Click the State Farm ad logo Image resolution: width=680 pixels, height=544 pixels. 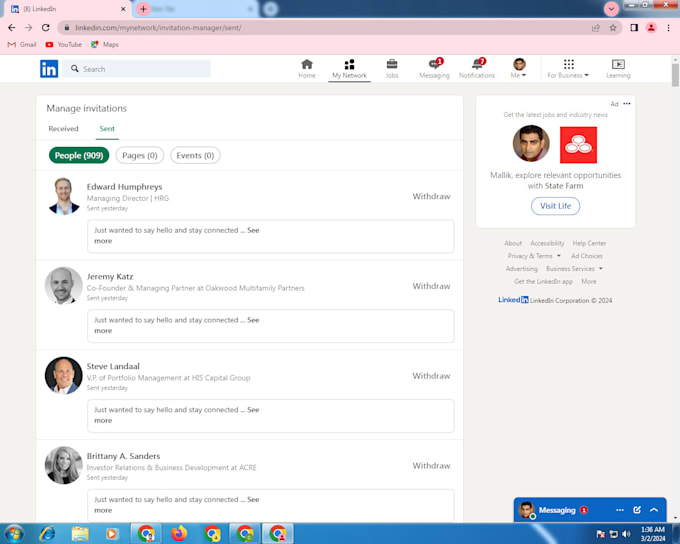(578, 145)
